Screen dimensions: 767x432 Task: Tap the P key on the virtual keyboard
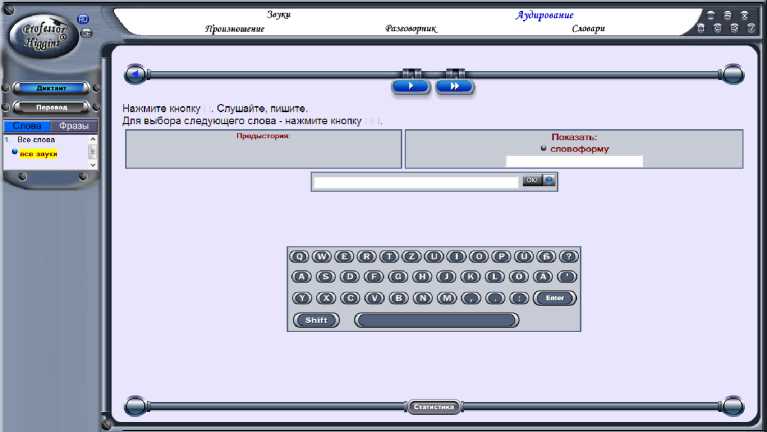(501, 256)
